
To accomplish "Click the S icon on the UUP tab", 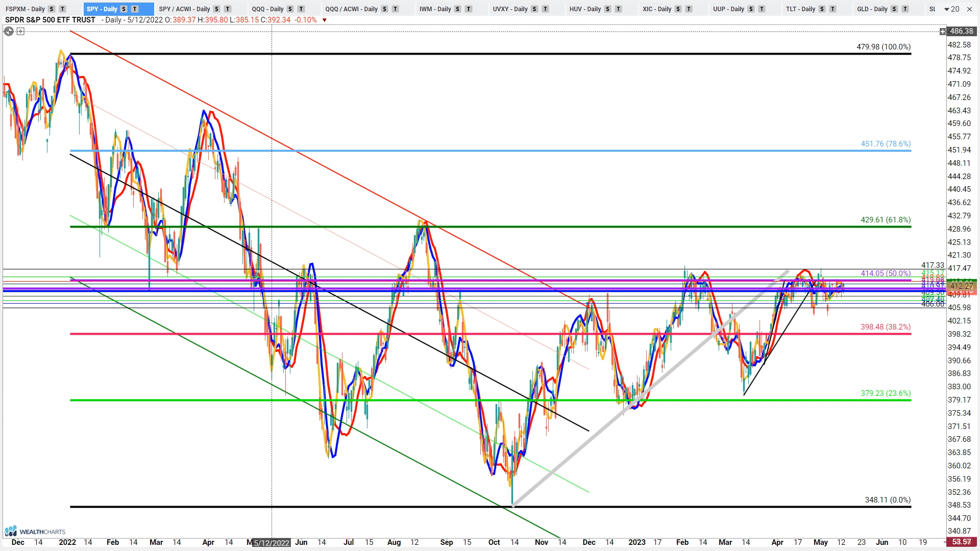I will [750, 9].
